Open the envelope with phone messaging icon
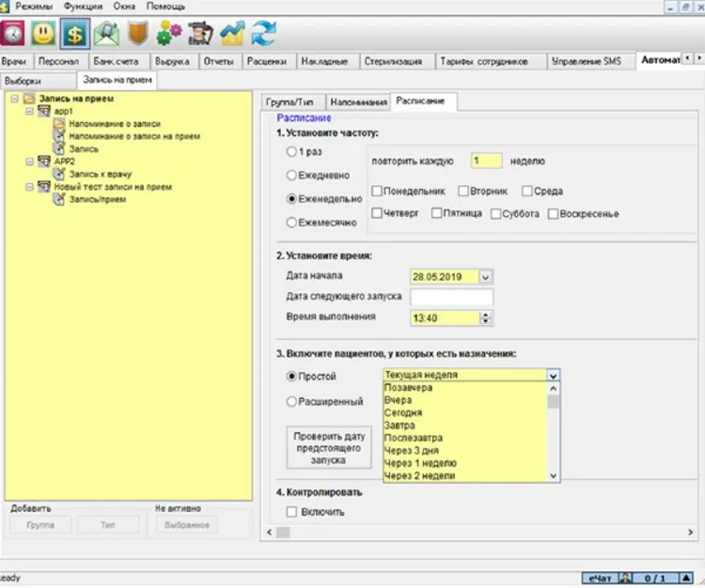This screenshot has width=705, height=588. pos(106,33)
